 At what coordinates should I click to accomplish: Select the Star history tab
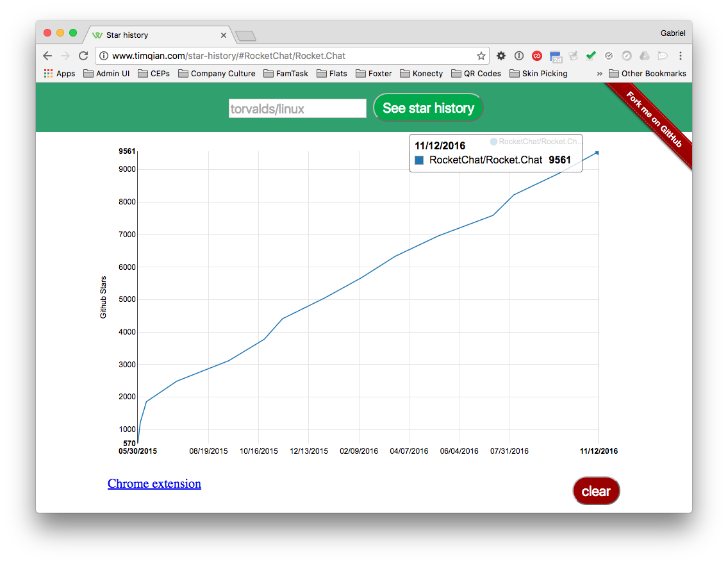tap(158, 35)
